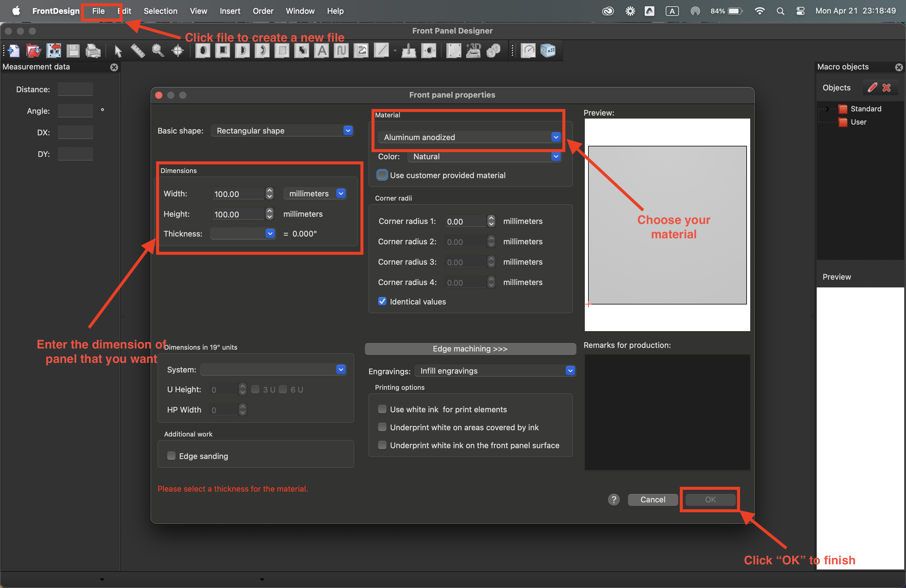906x588 pixels.
Task: Click the Cancel button
Action: coord(653,499)
